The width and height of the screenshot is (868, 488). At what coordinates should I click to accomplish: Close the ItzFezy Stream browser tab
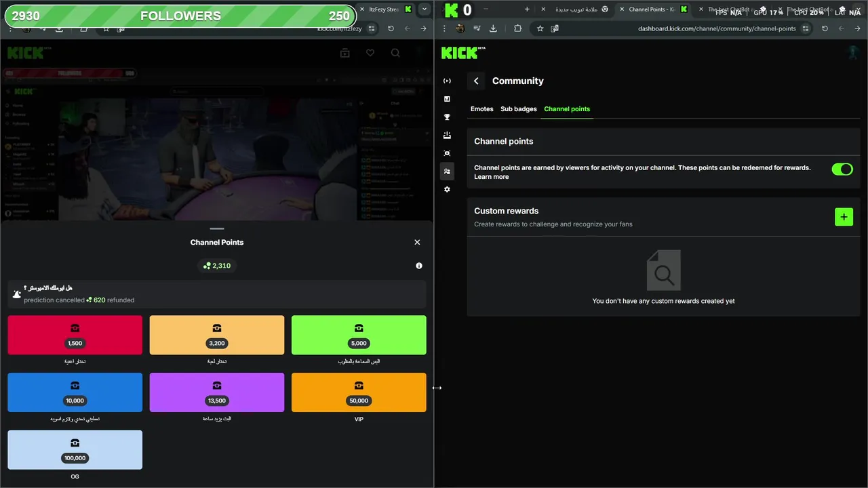(x=363, y=9)
